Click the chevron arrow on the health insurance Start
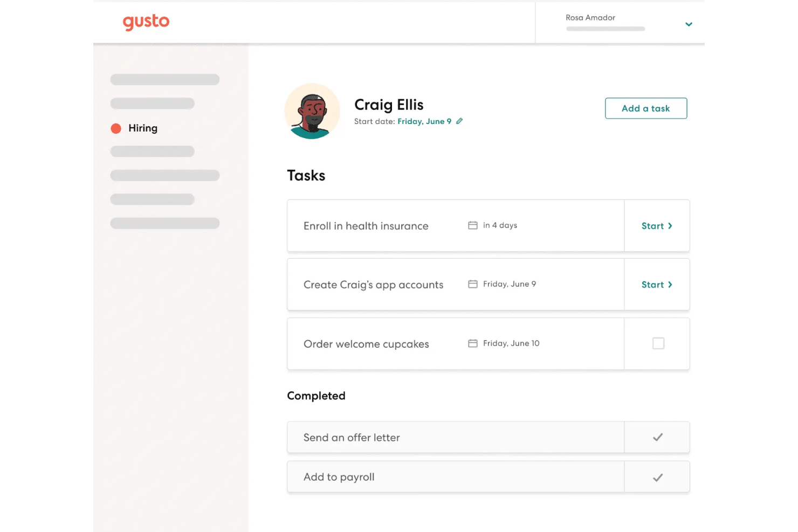The width and height of the screenshot is (798, 532). [670, 226]
